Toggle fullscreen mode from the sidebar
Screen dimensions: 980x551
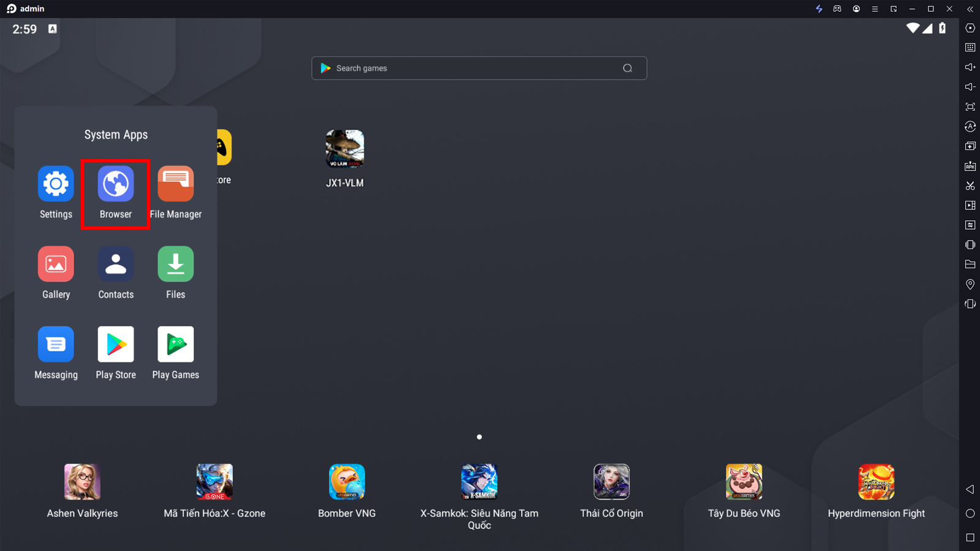click(970, 107)
